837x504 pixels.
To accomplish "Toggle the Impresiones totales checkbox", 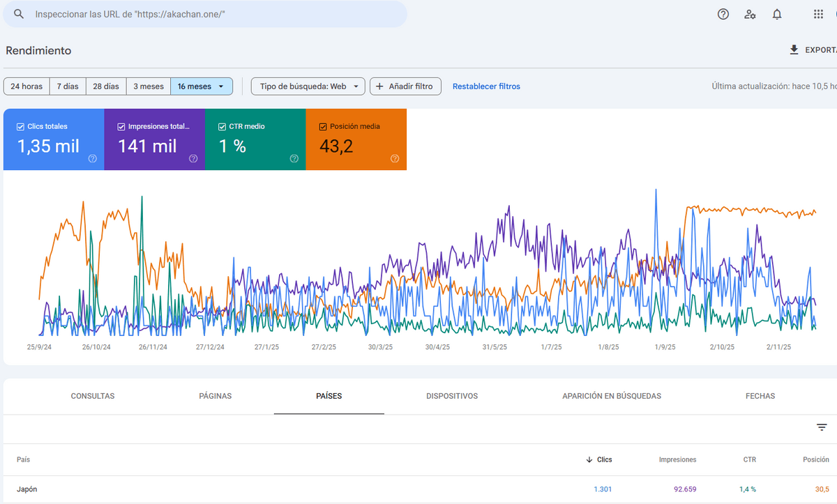I will 121,127.
